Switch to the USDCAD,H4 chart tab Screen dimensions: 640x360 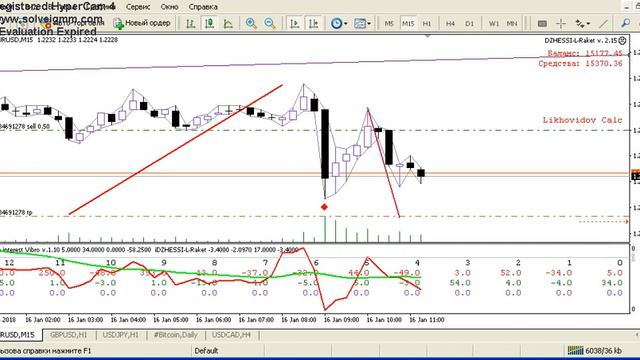pos(231,335)
